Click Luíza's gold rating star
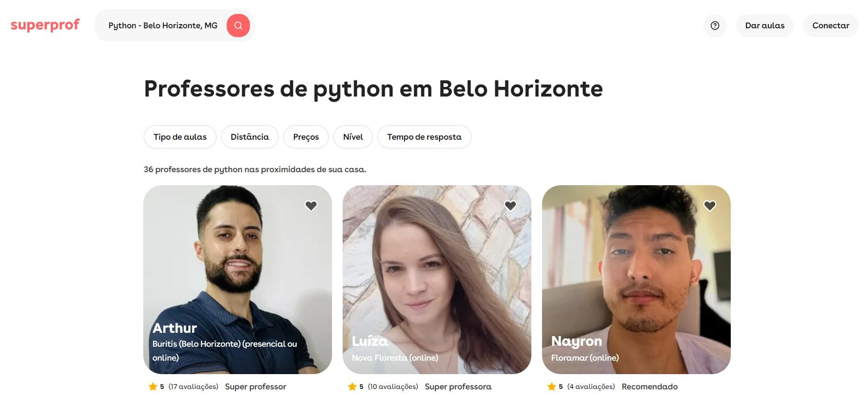The image size is (868, 395). [x=352, y=386]
